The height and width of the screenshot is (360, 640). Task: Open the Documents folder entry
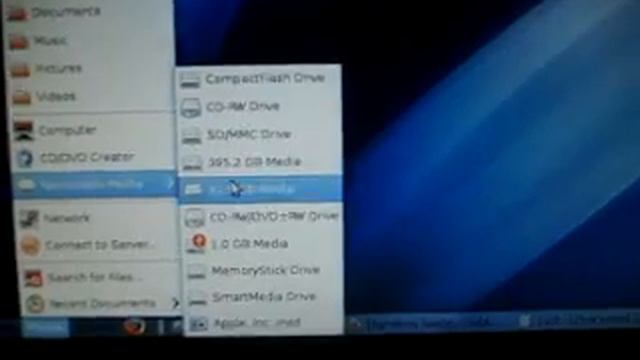(x=91, y=12)
